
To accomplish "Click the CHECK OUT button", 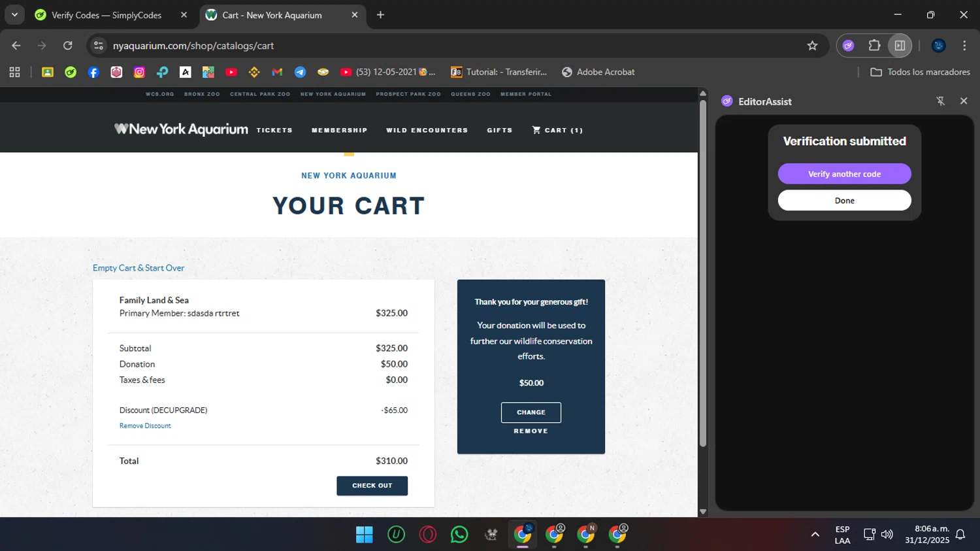I will coord(372,486).
